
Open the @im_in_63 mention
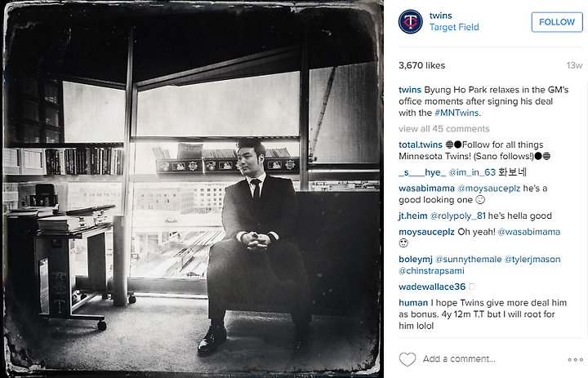(472, 172)
